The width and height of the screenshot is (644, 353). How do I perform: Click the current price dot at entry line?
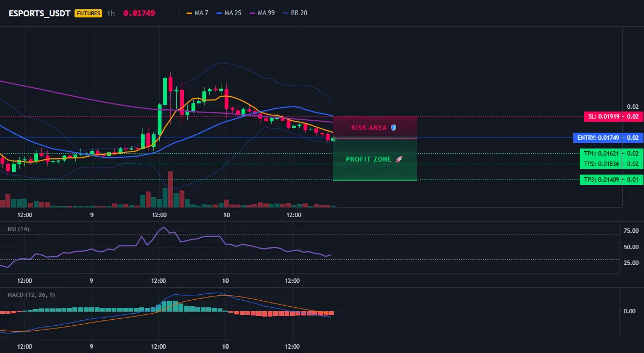click(333, 140)
